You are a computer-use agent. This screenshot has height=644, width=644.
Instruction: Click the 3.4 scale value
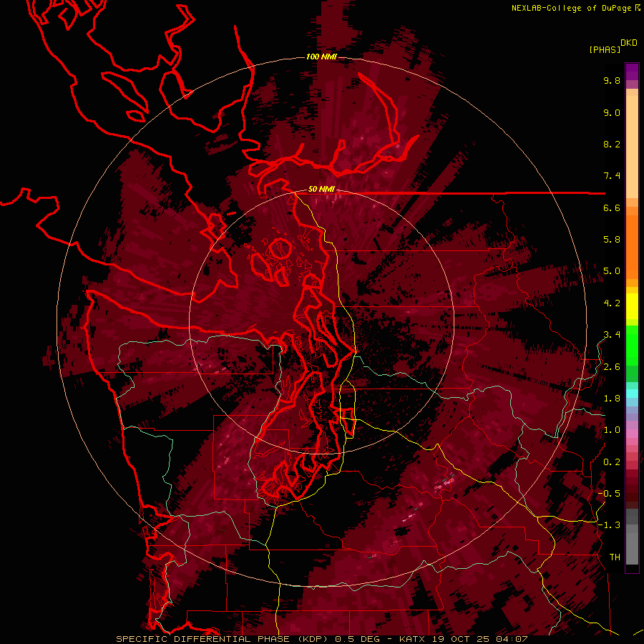[612, 335]
